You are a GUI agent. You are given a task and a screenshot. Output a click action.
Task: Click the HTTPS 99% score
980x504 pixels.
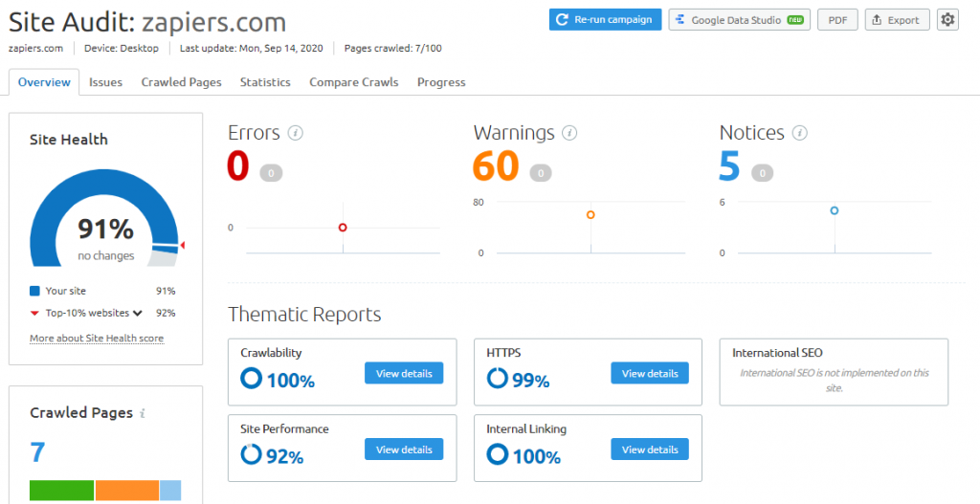pyautogui.click(x=530, y=381)
